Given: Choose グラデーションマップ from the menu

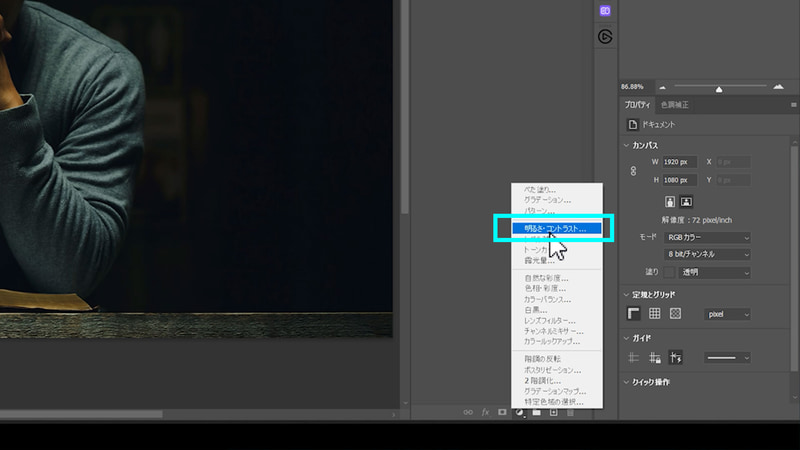Looking at the screenshot, I should pos(557,391).
